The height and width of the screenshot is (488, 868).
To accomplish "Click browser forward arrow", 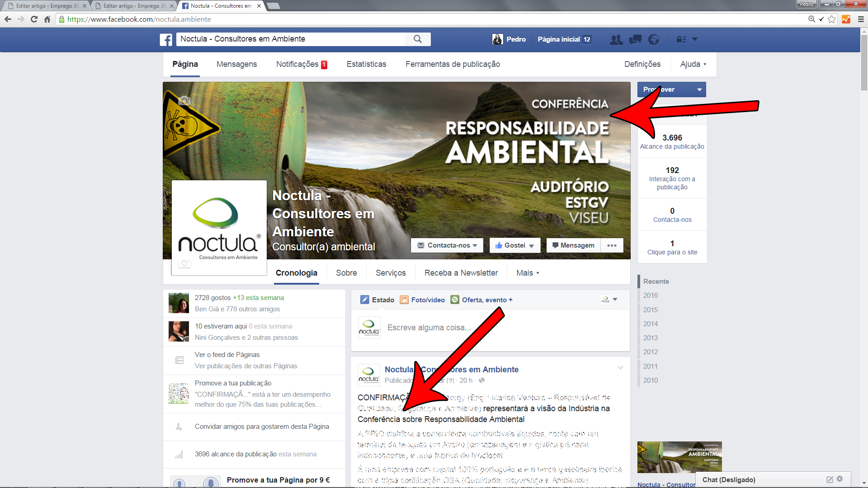I will (x=21, y=19).
